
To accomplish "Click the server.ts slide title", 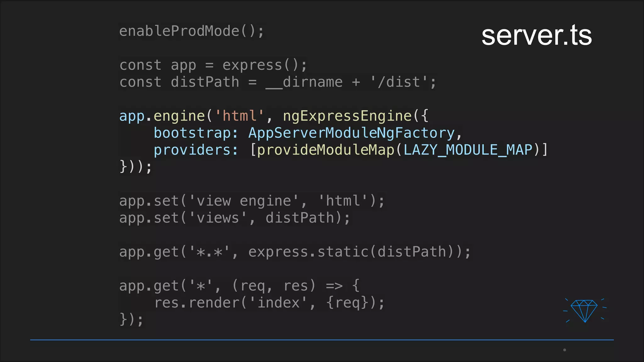I will coord(536,36).
